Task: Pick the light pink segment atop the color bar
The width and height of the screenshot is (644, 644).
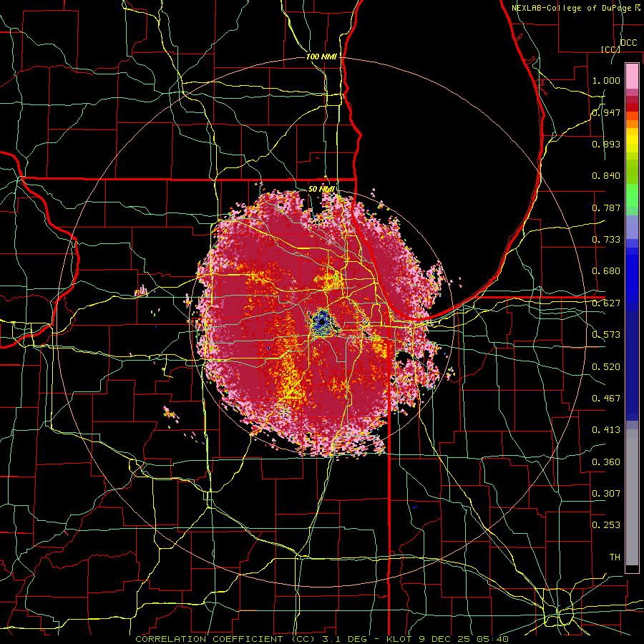Action: click(632, 76)
